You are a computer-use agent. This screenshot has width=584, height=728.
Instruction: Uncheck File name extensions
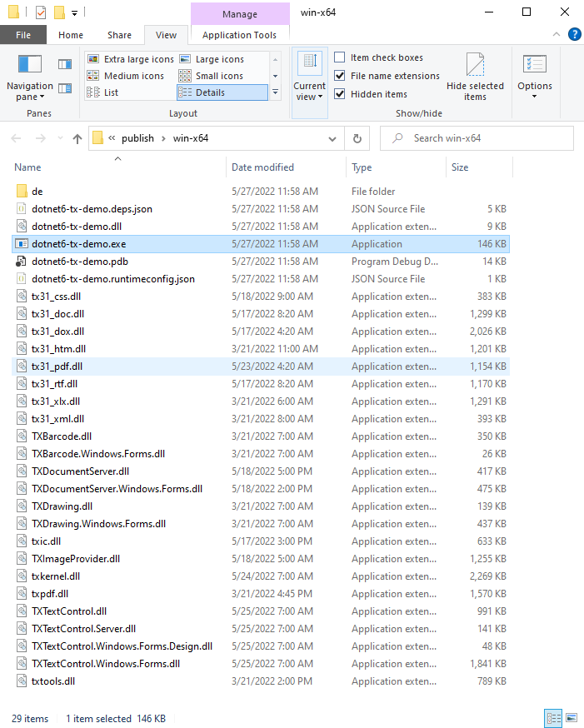click(x=339, y=75)
